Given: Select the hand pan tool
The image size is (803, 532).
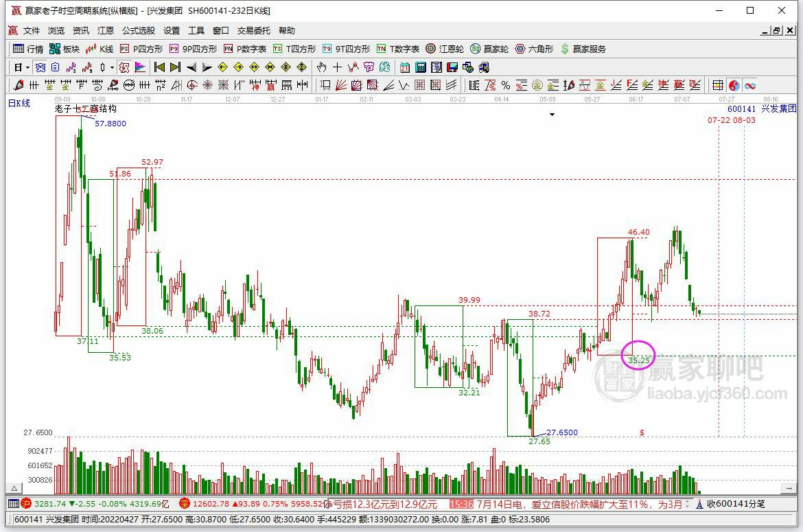Looking at the screenshot, I should click(x=321, y=67).
